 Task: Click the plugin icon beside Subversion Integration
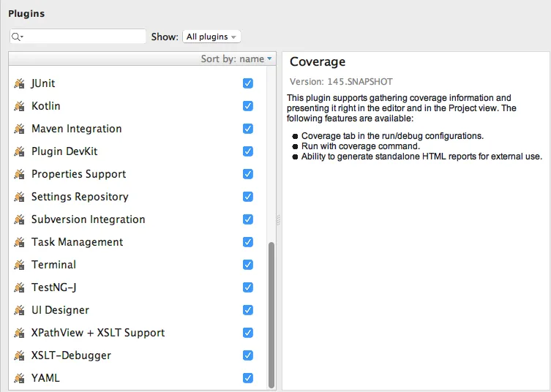[x=19, y=219]
